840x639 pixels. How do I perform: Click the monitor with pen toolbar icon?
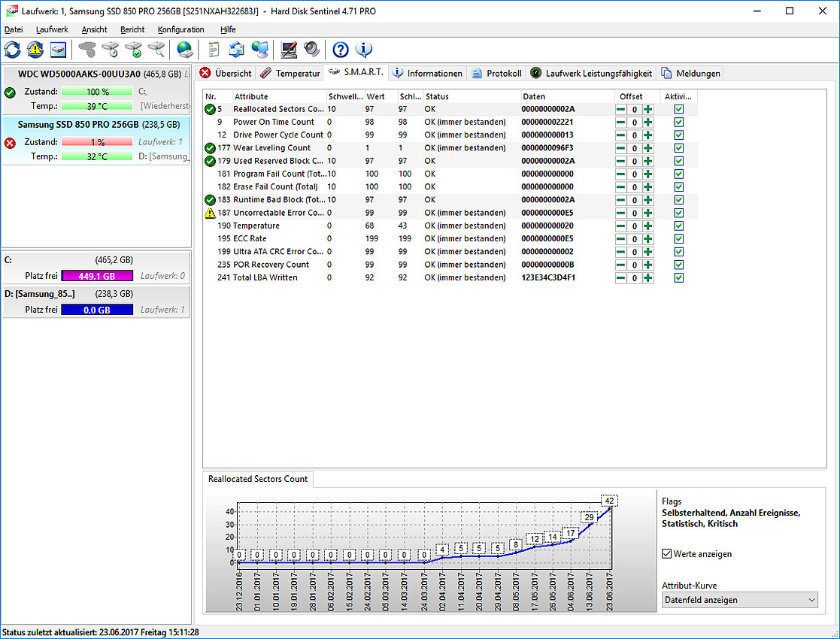(x=288, y=50)
